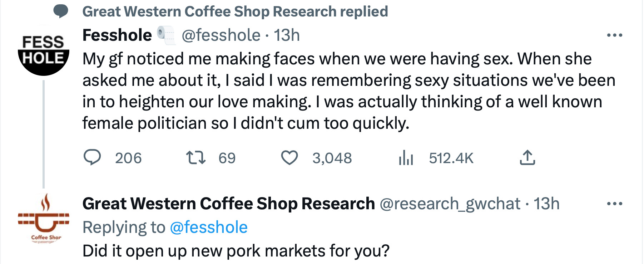This screenshot has width=644, height=264.
Task: Click the reply speech bubble under Fesshole's tweet
Action: point(92,157)
